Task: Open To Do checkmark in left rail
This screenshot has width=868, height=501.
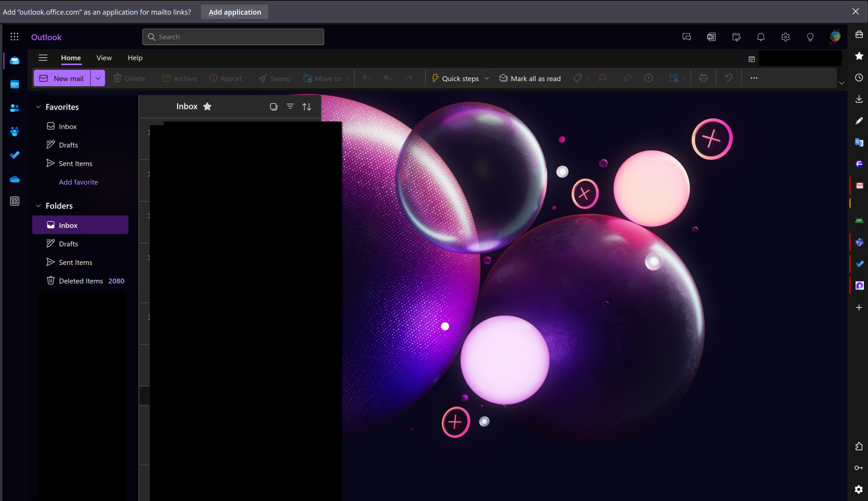Action: (x=14, y=155)
